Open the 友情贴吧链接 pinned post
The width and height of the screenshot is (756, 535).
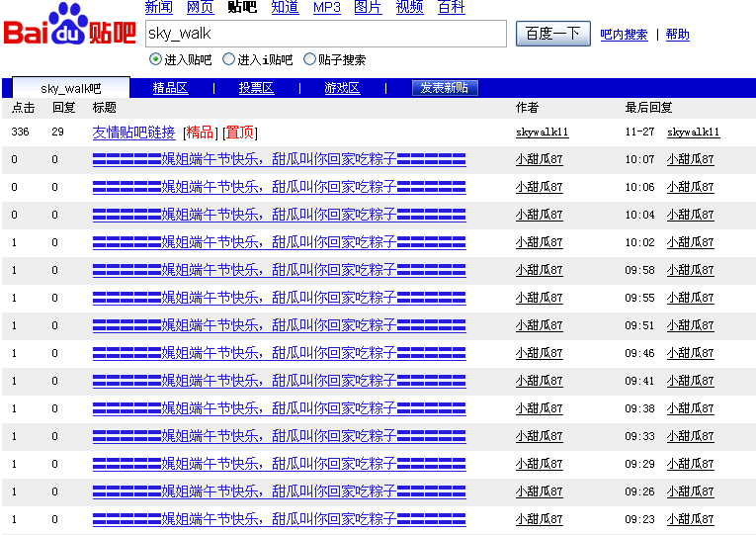(x=133, y=133)
